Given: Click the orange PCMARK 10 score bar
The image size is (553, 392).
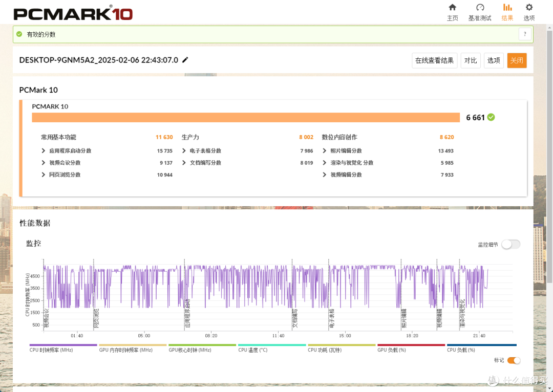Looking at the screenshot, I should [246, 117].
